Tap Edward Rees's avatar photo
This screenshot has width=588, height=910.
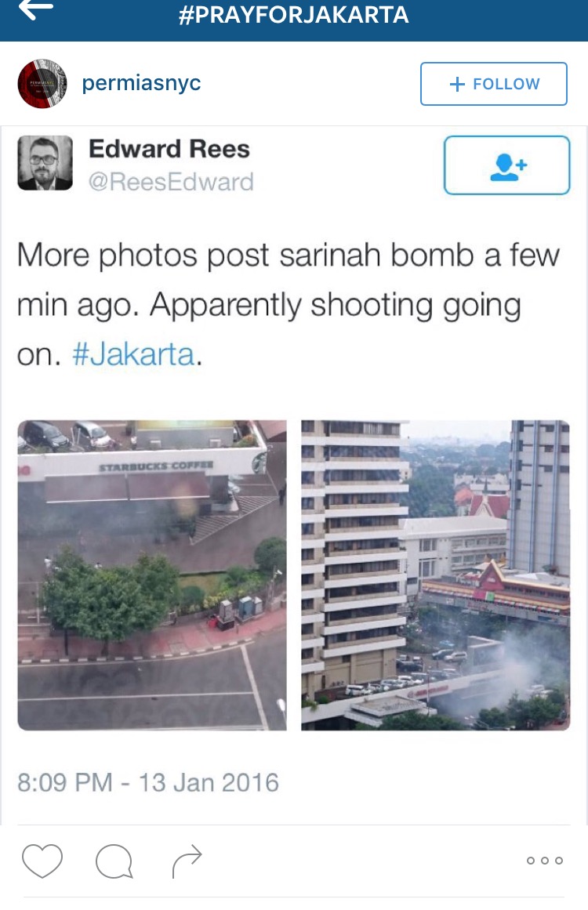coord(45,163)
